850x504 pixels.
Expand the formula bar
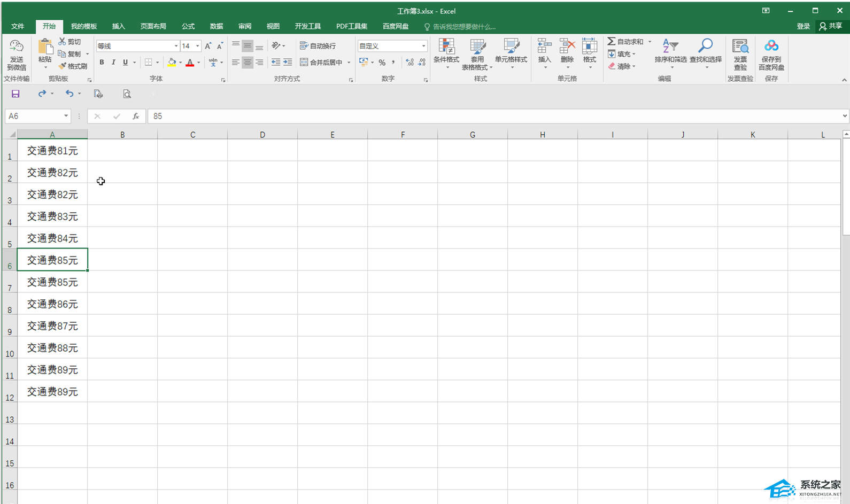[845, 116]
